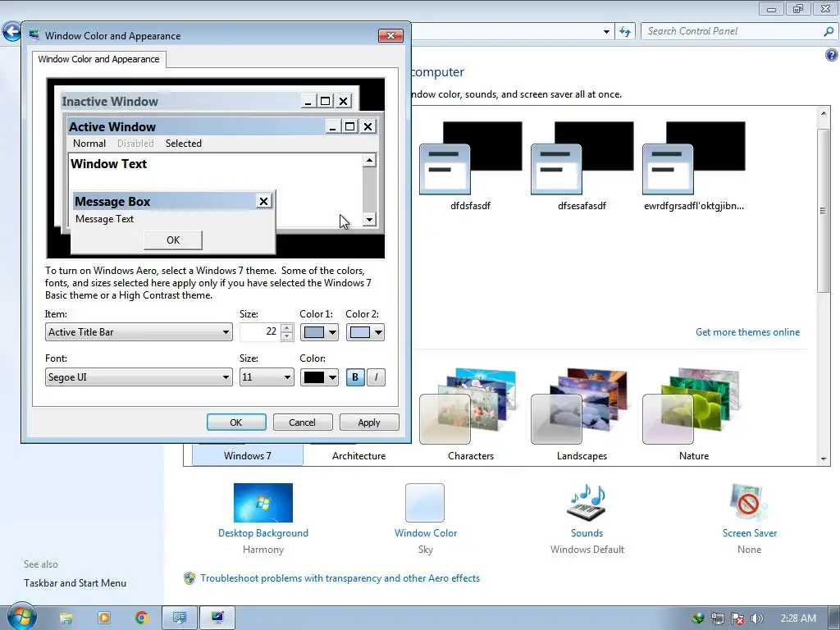This screenshot has height=630, width=840.
Task: Click theme list scroll up arrow
Action: pos(824,113)
